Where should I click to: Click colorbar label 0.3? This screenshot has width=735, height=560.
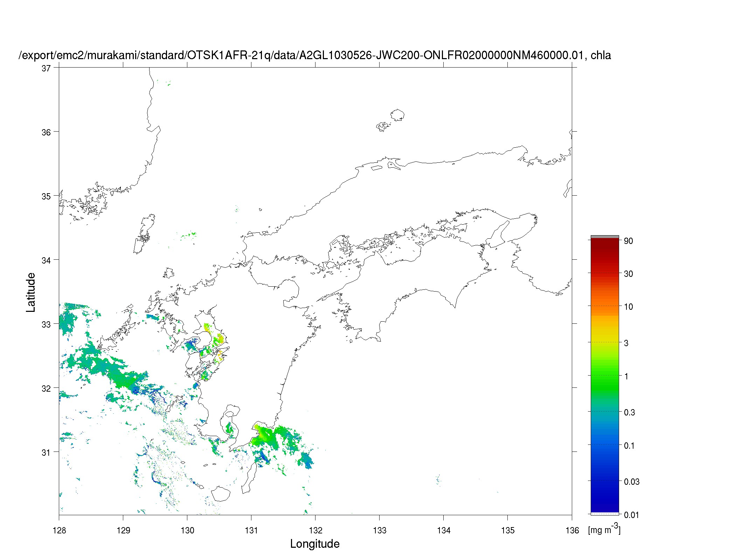(x=630, y=412)
